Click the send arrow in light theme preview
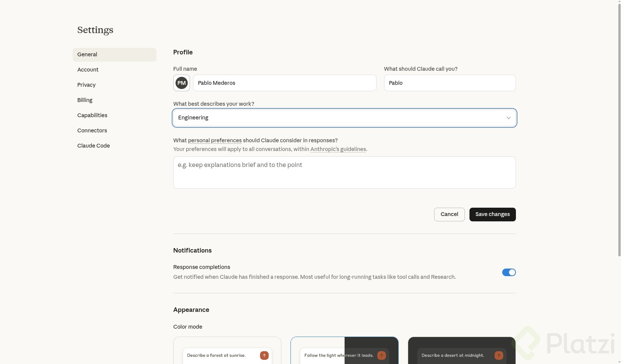Screen dimensions: 621x364 (x=264, y=355)
